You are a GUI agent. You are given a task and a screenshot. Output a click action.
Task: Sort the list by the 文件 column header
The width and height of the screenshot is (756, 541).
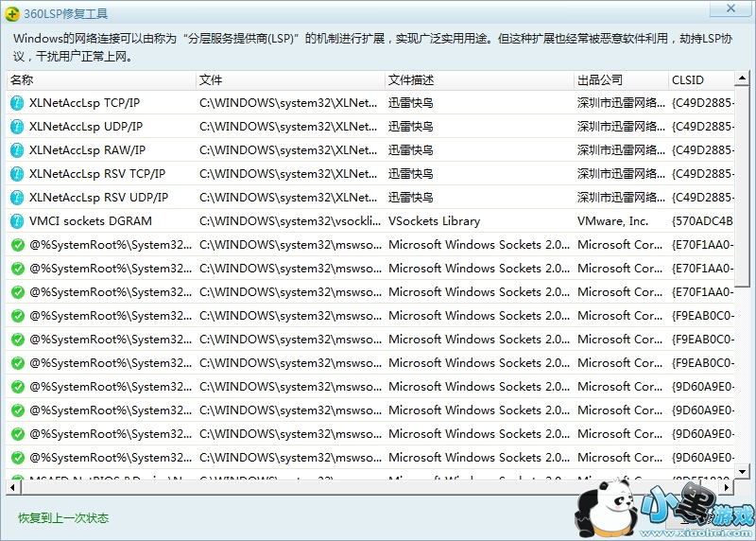coord(290,80)
